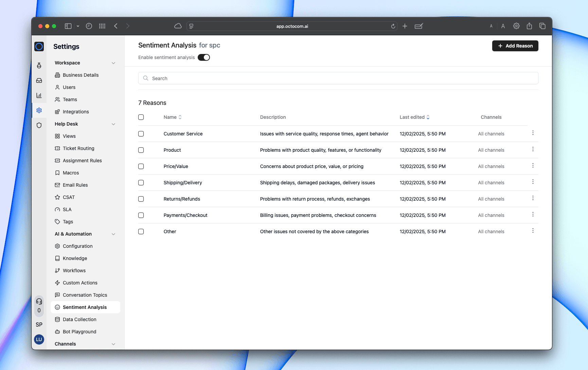
Task: Select the Payments/Checkout row checkbox
Action: (141, 215)
